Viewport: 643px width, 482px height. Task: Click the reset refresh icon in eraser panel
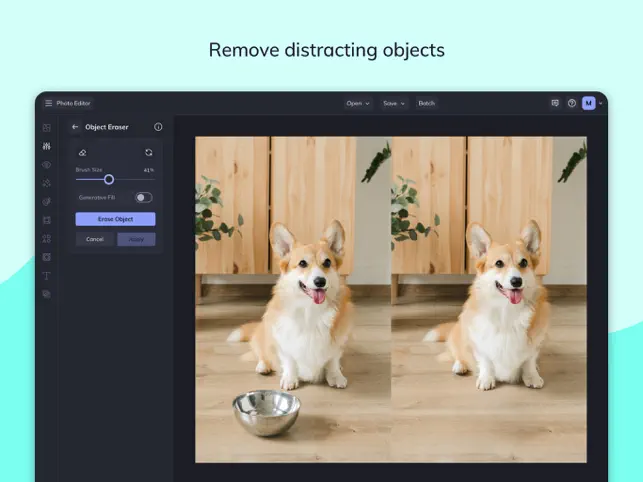point(148,153)
